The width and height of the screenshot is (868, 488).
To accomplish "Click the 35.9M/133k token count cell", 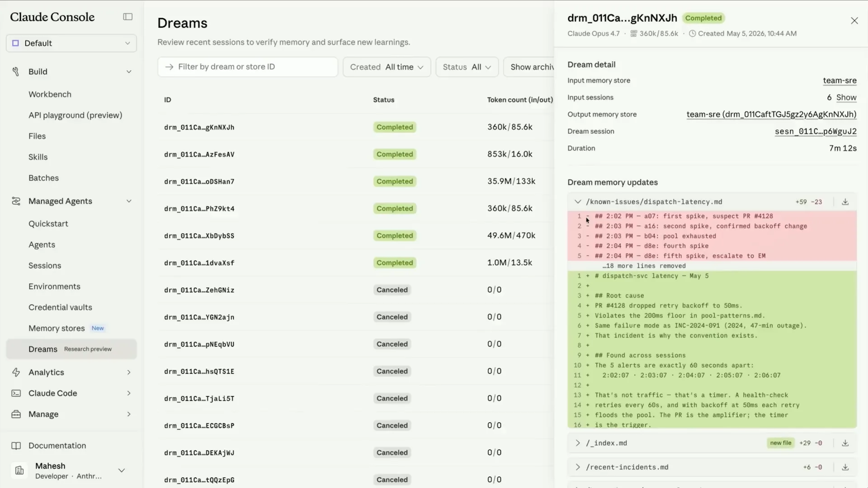I will click(x=511, y=181).
